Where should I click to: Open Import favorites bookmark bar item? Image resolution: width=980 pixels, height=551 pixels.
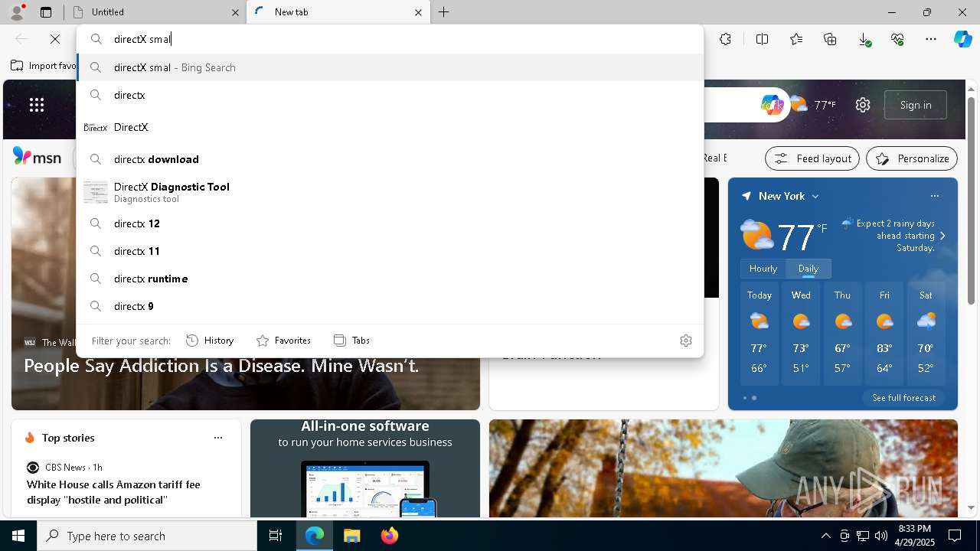44,66
